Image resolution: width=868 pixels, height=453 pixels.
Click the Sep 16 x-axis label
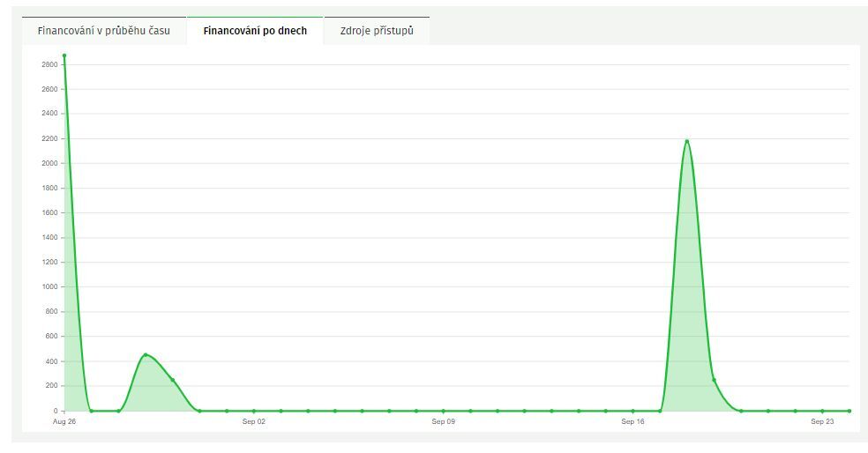632,421
